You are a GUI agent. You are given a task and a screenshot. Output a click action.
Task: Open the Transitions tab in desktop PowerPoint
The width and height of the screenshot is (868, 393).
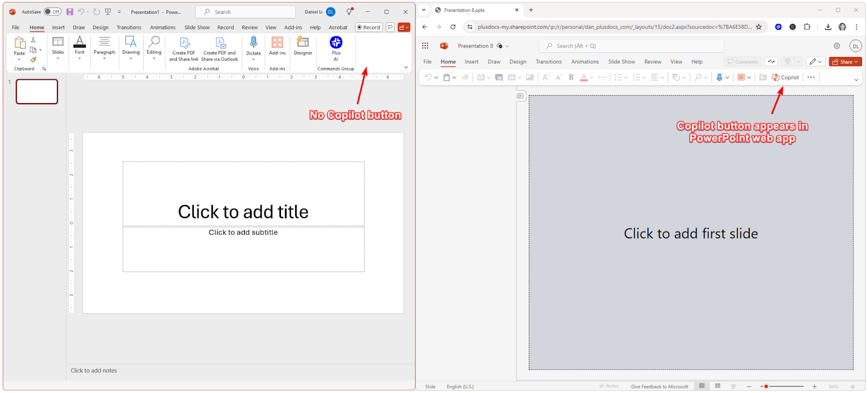coord(129,28)
